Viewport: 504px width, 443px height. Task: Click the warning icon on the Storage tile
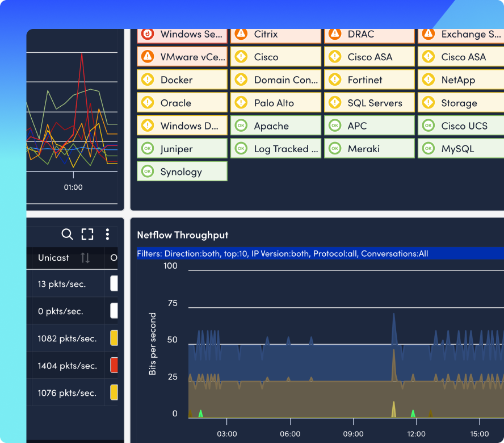[428, 103]
